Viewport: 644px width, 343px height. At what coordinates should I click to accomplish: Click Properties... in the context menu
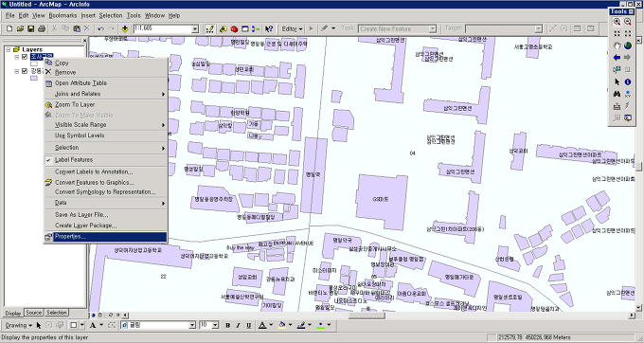click(105, 237)
